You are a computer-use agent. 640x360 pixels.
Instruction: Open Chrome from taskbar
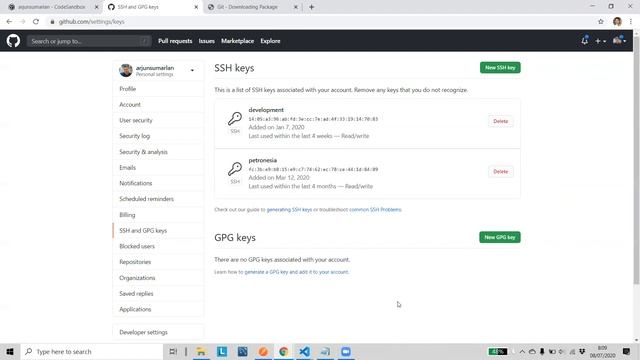click(284, 351)
